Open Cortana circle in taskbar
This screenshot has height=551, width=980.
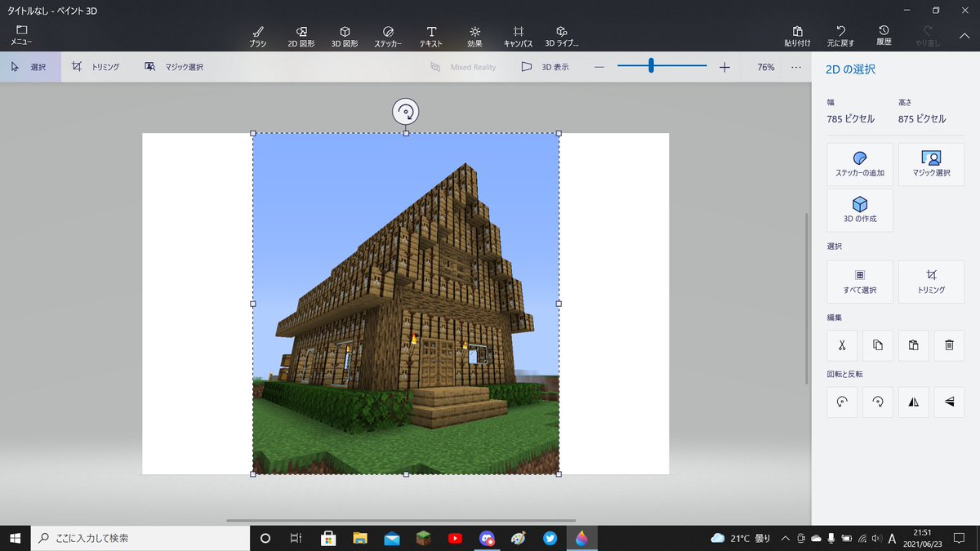[x=265, y=538]
